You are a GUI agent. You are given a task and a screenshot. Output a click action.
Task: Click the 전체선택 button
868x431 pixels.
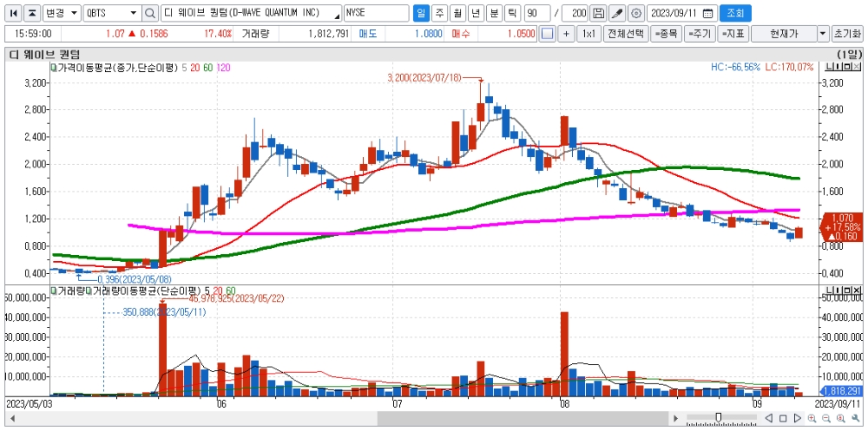[x=626, y=34]
